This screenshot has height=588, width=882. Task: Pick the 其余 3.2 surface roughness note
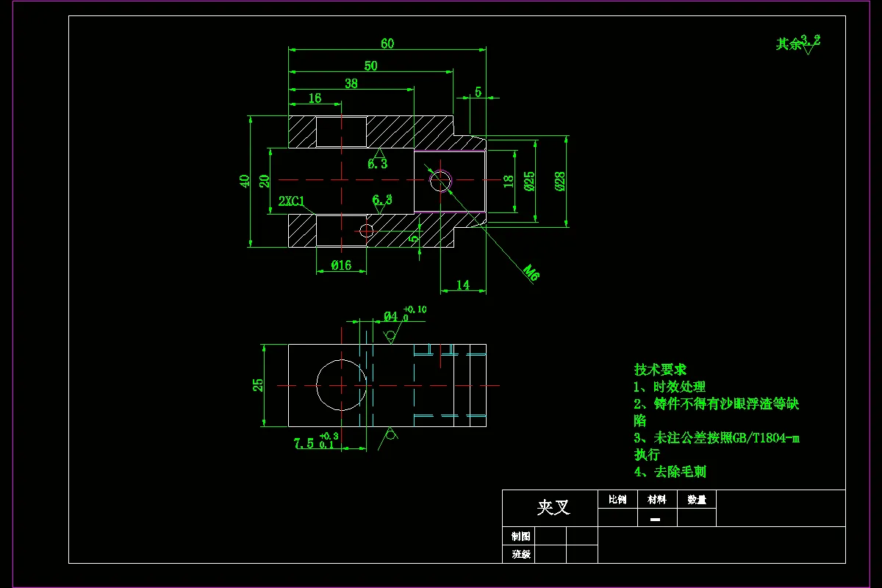pos(798,43)
